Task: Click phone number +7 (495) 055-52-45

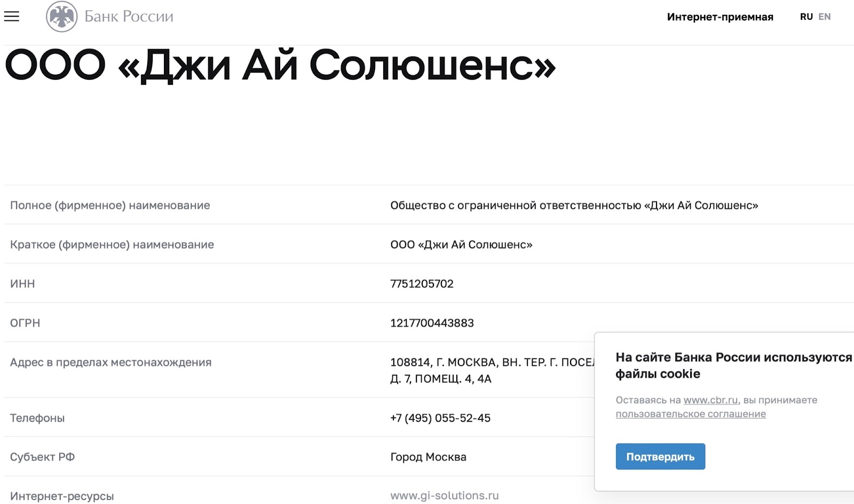Action: pyautogui.click(x=440, y=418)
